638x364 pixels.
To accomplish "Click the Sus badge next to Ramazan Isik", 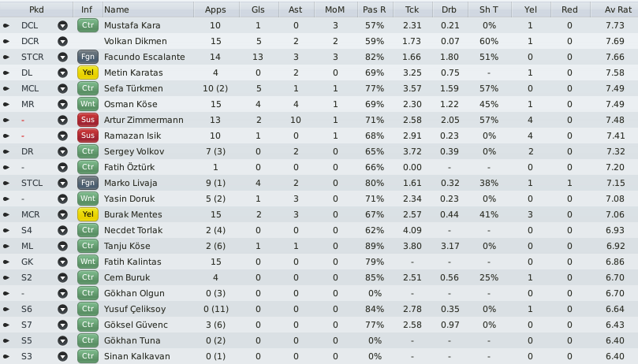I will tap(88, 136).
